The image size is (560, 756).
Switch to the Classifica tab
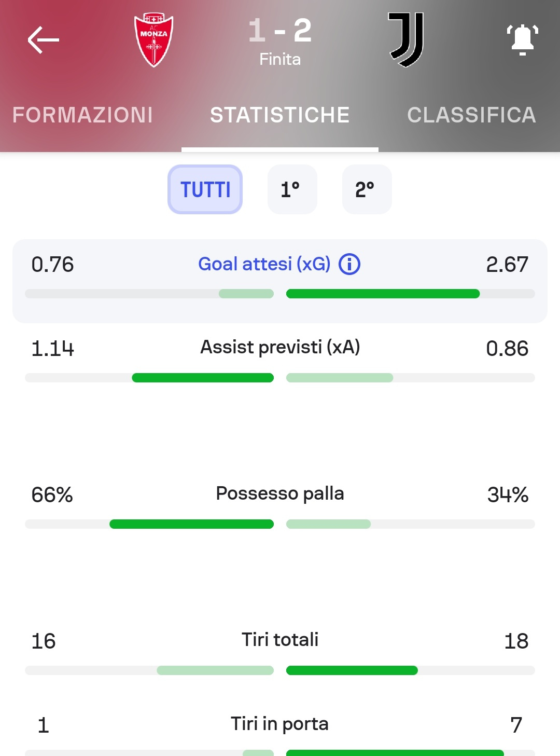pyautogui.click(x=471, y=115)
